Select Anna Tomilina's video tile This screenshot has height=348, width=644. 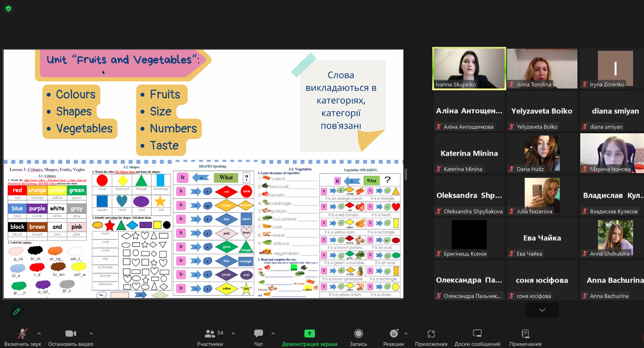[x=542, y=68]
